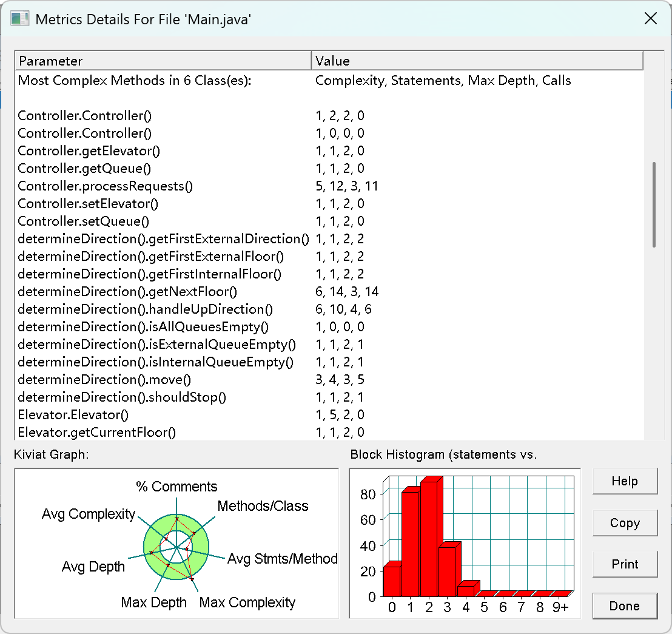Select determineDirection().isAllQueuesEmpty() row
This screenshot has width=672, height=634.
pyautogui.click(x=329, y=326)
